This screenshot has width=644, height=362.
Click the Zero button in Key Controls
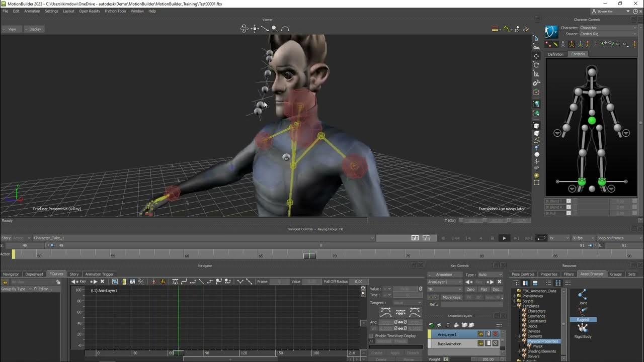pos(470,289)
